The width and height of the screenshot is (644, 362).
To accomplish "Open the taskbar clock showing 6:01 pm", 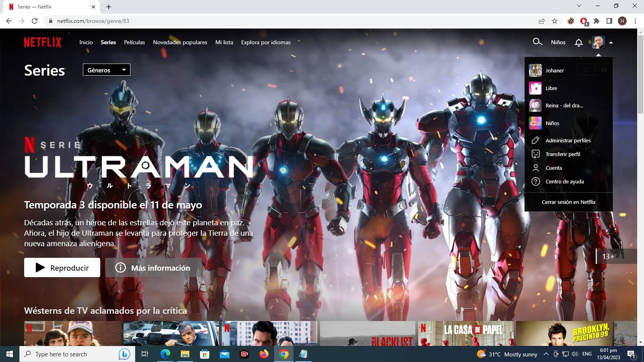I will (608, 354).
